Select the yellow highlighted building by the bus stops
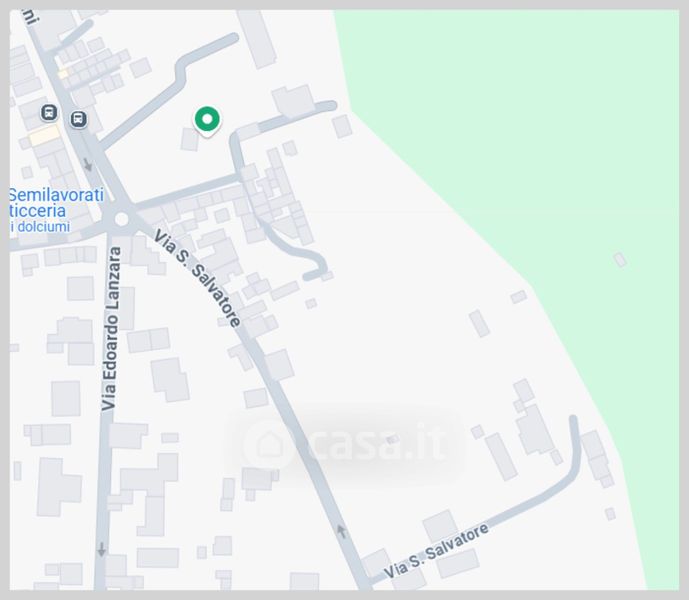689x600 pixels. 45,135
